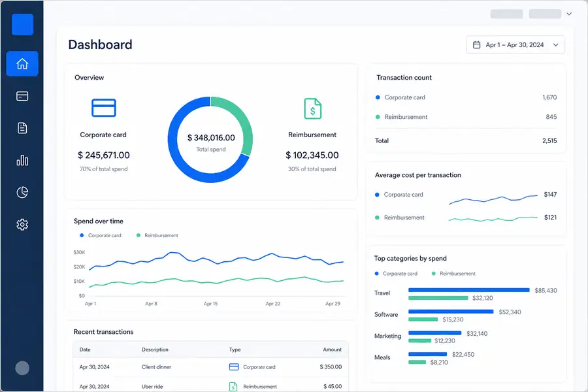
Task: Click the Corporate card average cost sparkline
Action: point(493,199)
